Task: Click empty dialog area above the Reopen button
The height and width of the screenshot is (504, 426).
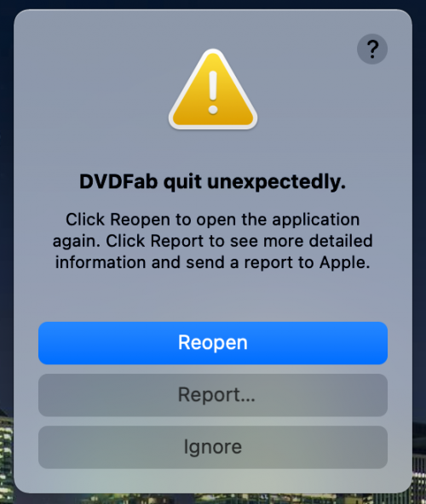Action: click(x=213, y=297)
